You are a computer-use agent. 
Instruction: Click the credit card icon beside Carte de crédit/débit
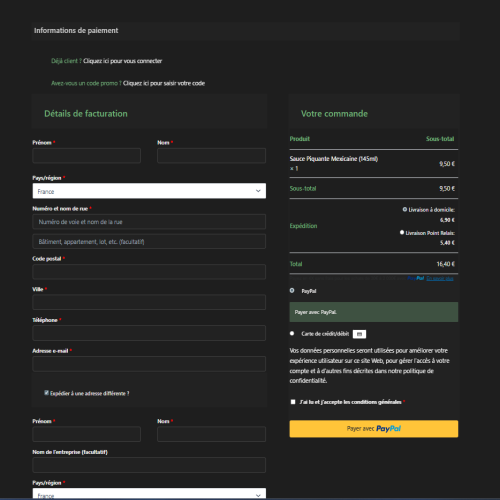tap(359, 334)
